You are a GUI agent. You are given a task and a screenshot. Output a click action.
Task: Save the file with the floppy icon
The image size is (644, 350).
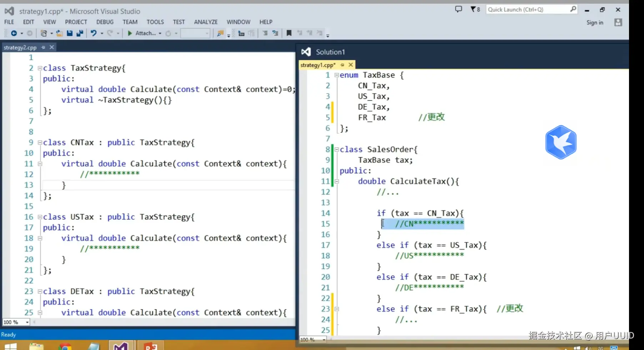point(70,33)
